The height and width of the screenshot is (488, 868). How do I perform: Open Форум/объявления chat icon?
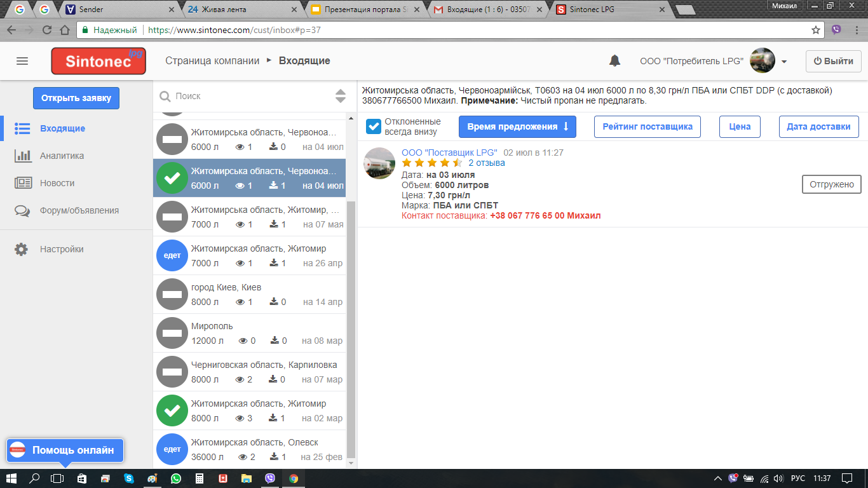coord(23,210)
